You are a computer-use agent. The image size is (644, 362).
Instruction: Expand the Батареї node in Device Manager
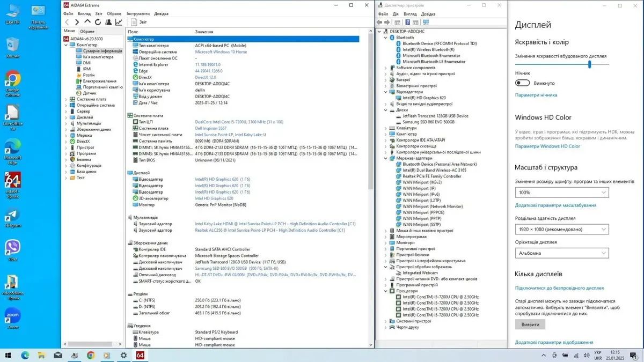386,80
